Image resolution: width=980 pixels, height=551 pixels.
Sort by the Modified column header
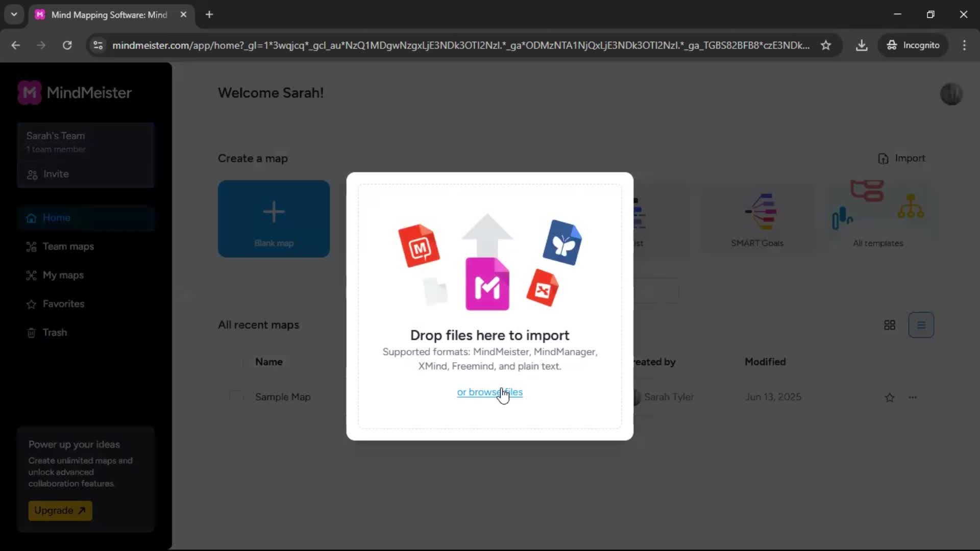pos(765,362)
